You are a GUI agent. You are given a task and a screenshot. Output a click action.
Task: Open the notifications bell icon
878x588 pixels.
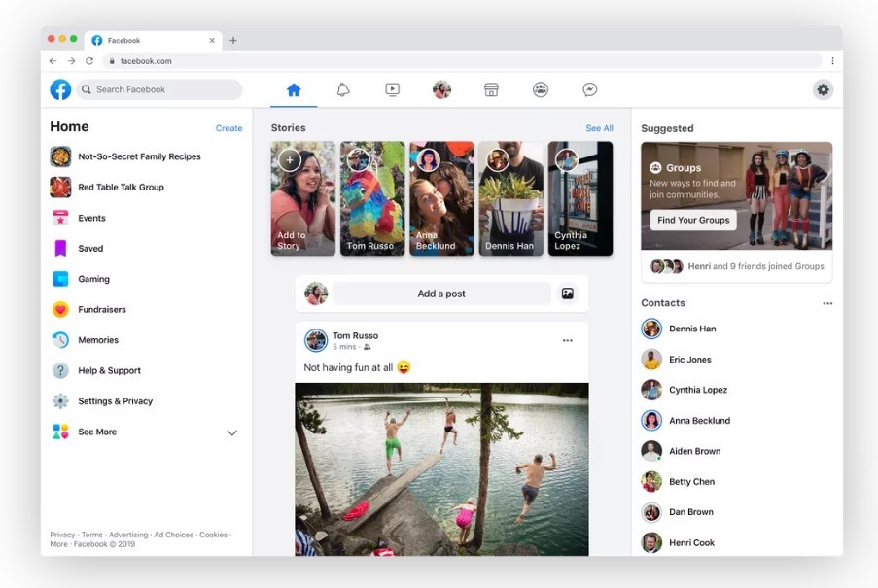343,89
